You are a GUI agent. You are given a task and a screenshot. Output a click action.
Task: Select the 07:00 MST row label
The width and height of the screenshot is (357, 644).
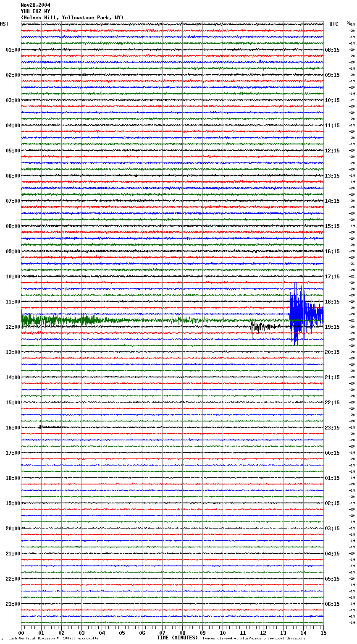[13, 201]
